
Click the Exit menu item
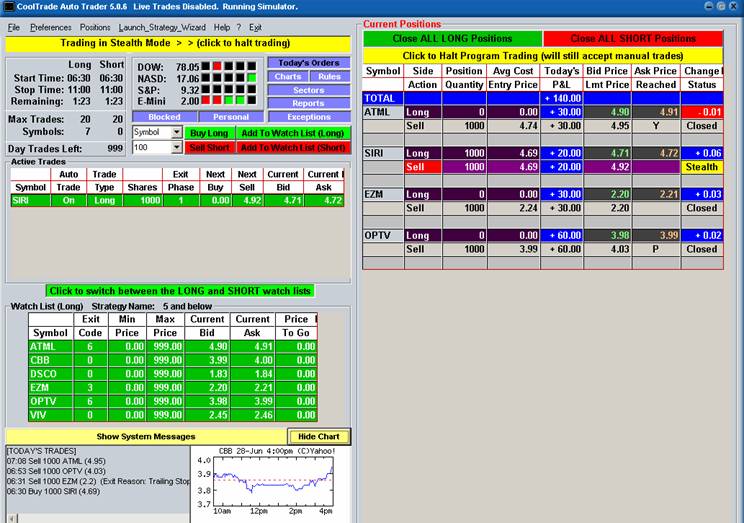(x=255, y=28)
